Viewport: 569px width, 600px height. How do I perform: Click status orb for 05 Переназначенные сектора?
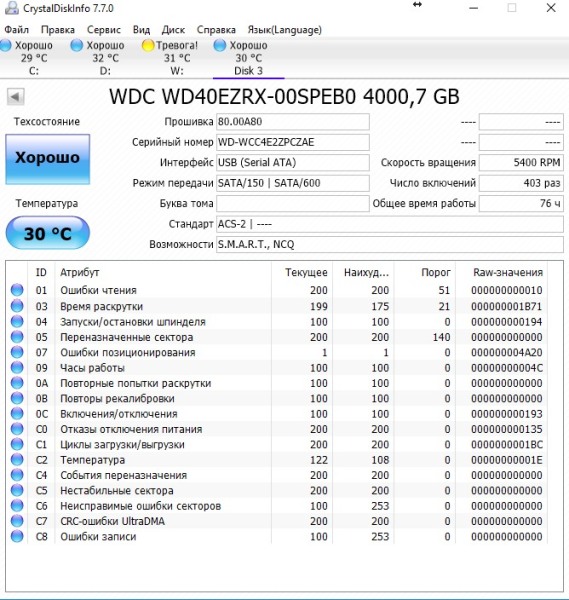click(17, 337)
